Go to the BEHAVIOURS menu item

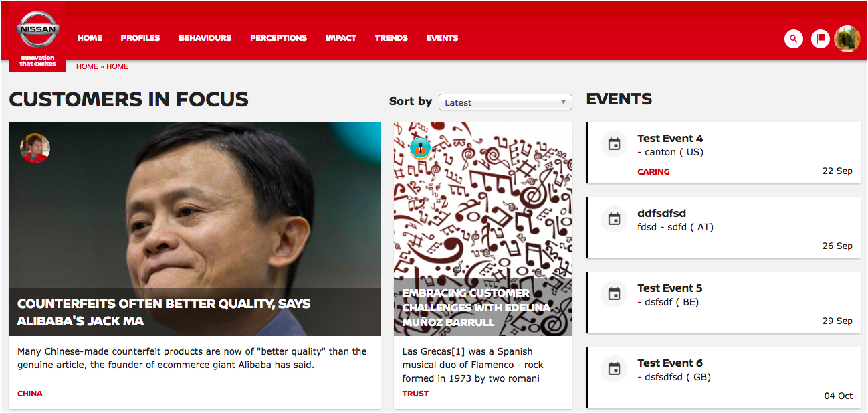[x=205, y=38]
